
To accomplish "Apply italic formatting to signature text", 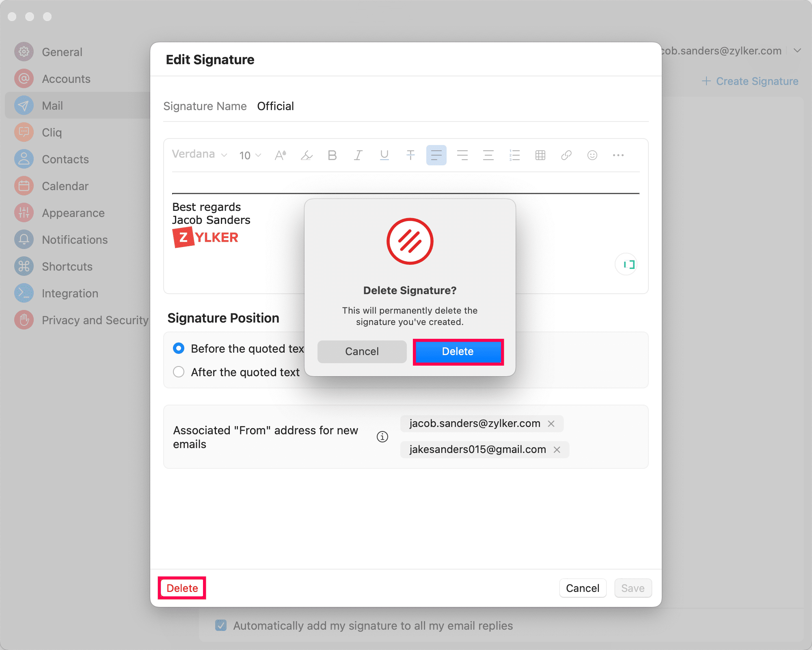I will pos(358,155).
